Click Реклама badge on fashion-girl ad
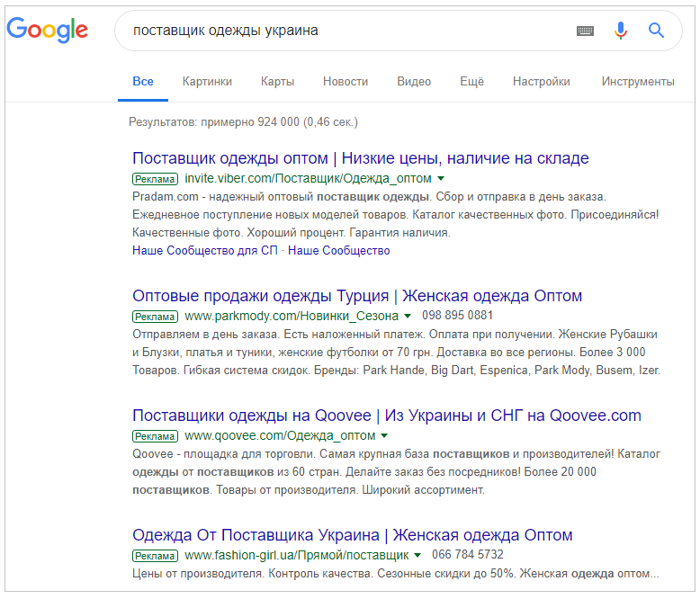700x599 pixels. click(156, 556)
